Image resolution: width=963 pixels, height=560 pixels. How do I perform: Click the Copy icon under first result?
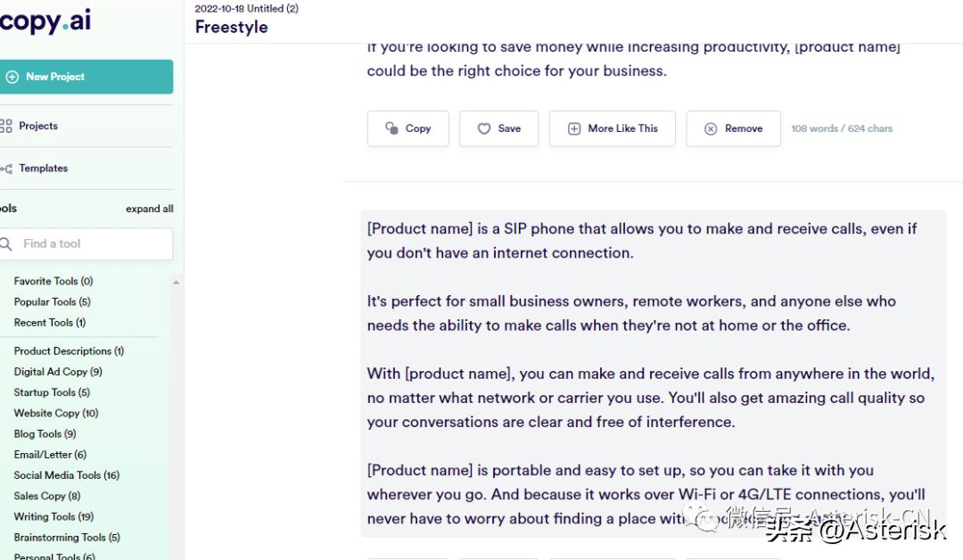coord(391,128)
